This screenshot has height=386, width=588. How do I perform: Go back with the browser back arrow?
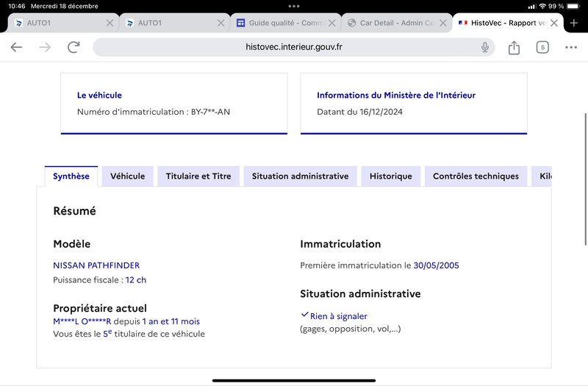coord(16,47)
